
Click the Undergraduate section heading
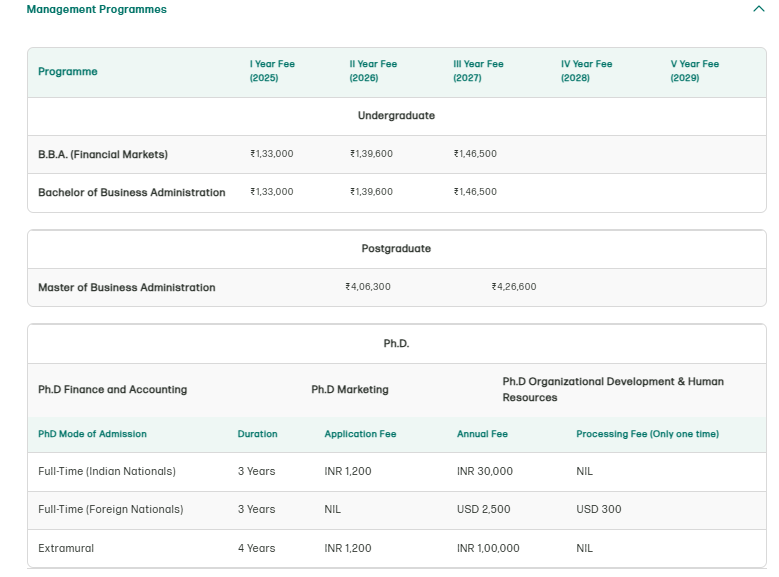396,116
